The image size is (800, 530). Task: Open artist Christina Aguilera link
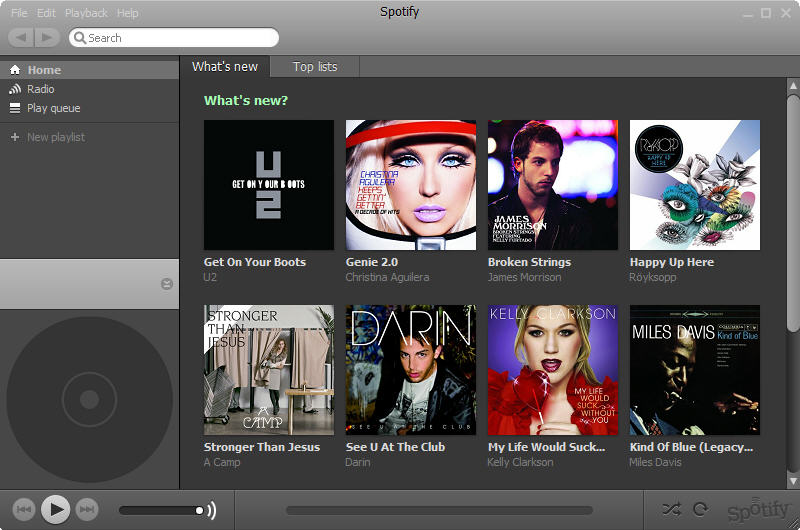coord(387,277)
